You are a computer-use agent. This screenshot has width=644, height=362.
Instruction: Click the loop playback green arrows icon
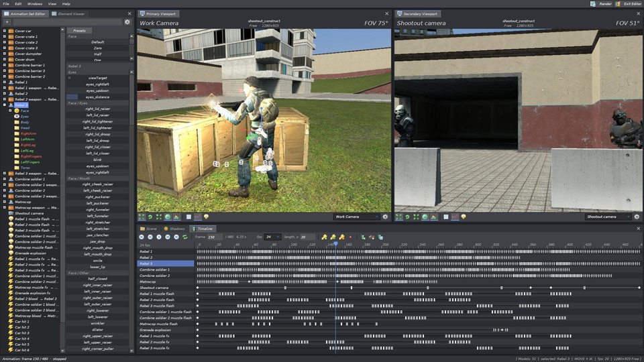(185, 237)
